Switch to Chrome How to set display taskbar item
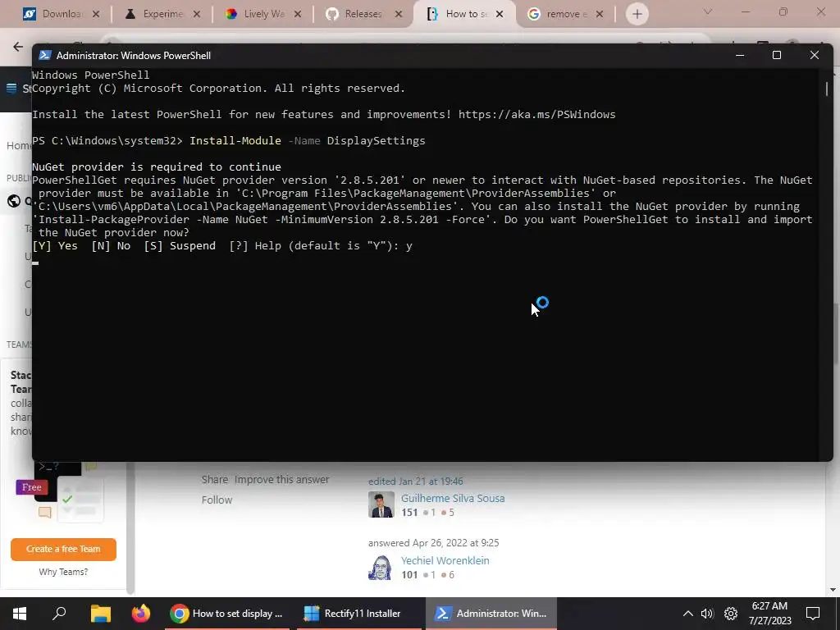This screenshot has height=630, width=840. pos(227,614)
